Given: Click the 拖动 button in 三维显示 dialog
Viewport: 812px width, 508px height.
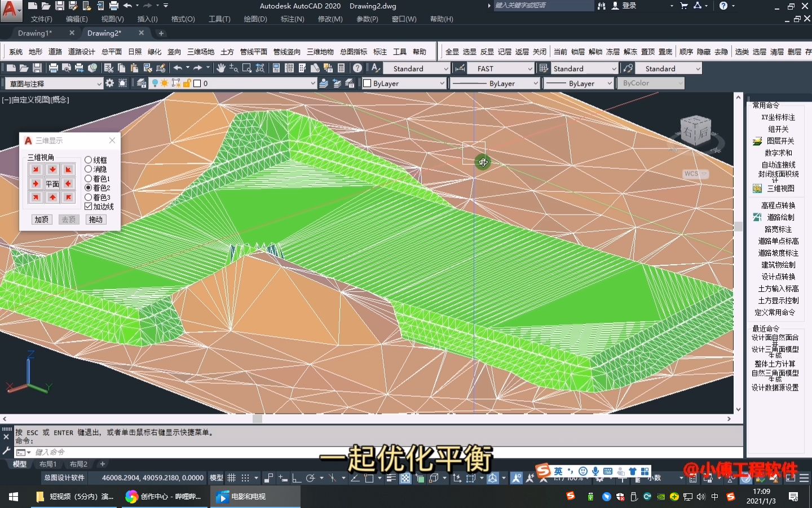Looking at the screenshot, I should (x=95, y=219).
